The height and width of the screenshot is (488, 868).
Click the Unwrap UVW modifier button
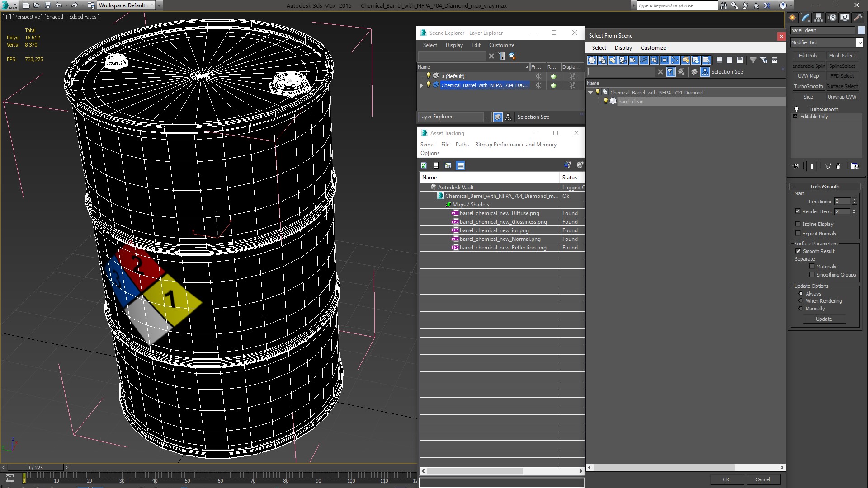(842, 97)
